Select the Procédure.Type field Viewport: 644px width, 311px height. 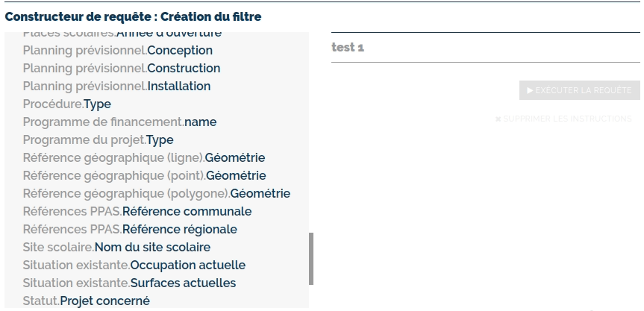point(67,104)
